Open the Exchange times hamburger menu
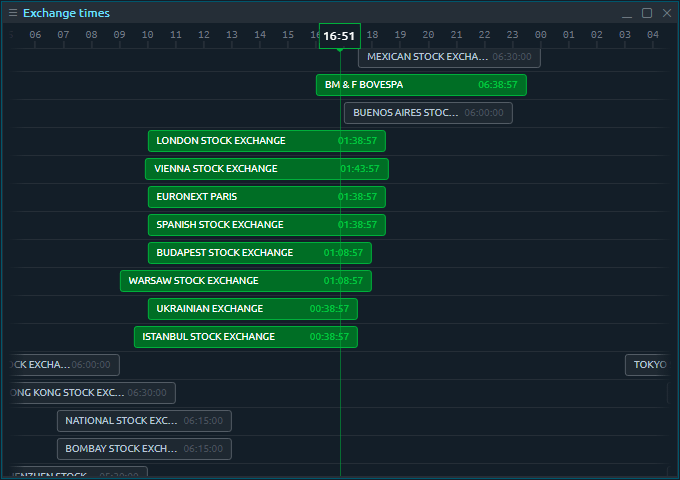The width and height of the screenshot is (680, 480). click(x=13, y=13)
